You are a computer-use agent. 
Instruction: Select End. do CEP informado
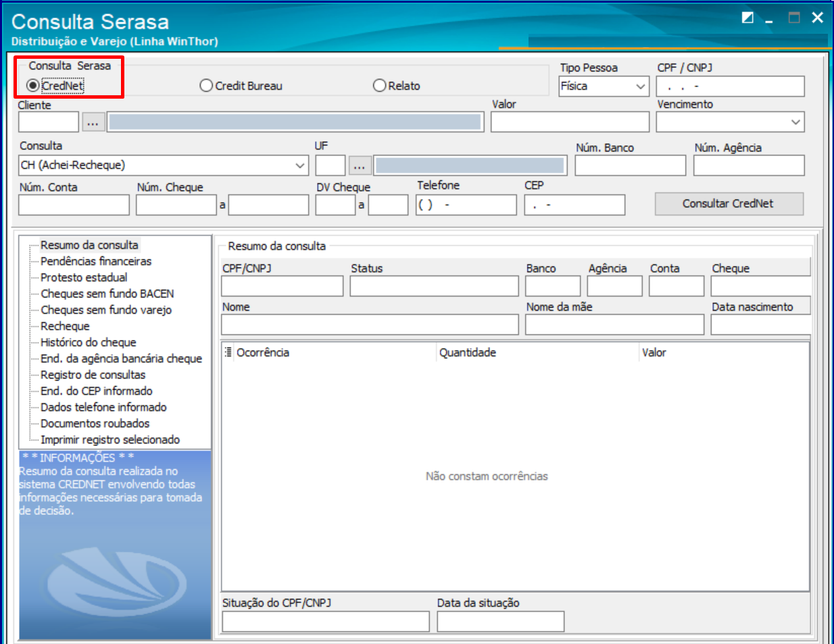(x=97, y=391)
